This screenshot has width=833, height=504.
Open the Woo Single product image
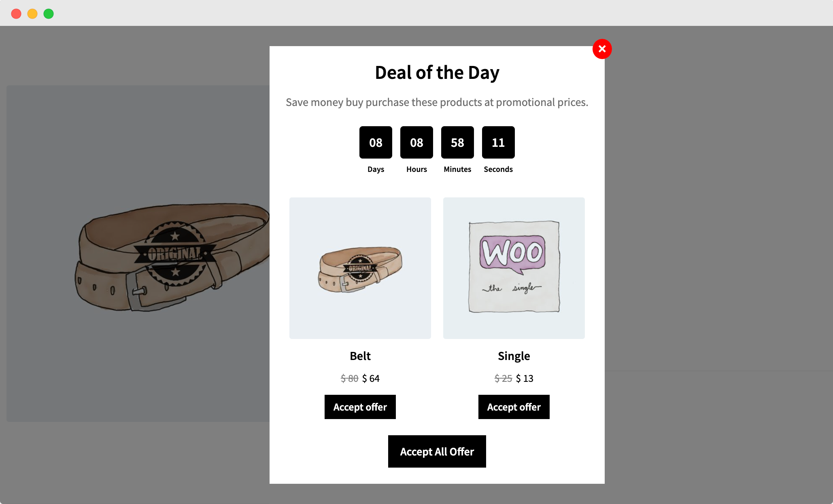(x=514, y=268)
